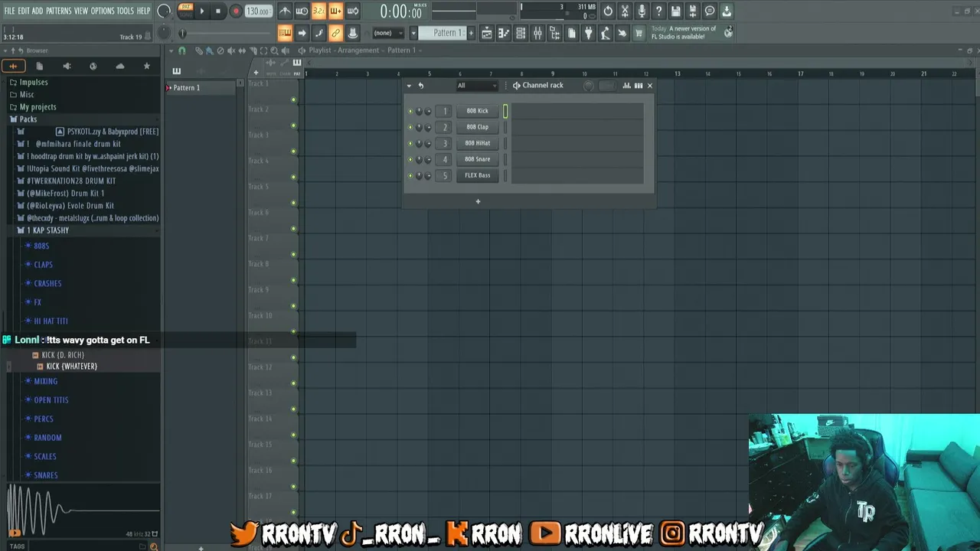The image size is (980, 551).
Task: Click the render/export audio icon
Action: [x=693, y=11]
